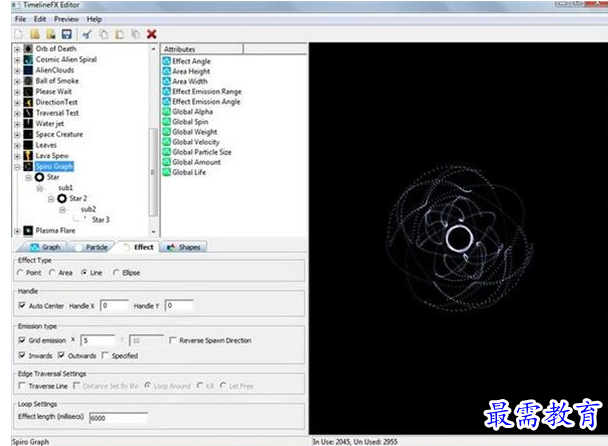Click the Area Height attribute icon
Image resolution: width=608 pixels, height=446 pixels.
(167, 71)
